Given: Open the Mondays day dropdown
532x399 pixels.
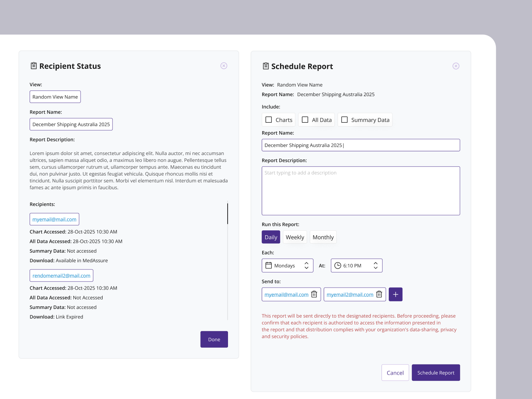Looking at the screenshot, I should click(x=288, y=266).
